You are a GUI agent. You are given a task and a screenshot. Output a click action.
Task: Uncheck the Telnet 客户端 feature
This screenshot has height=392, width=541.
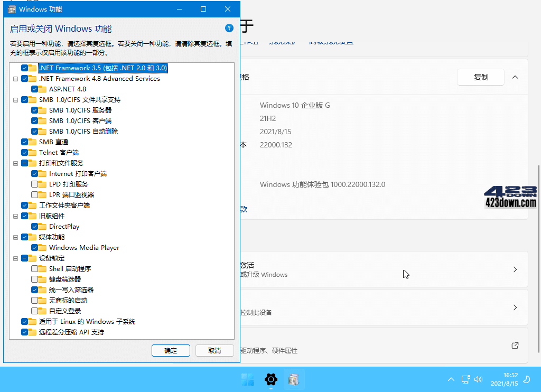coord(23,152)
